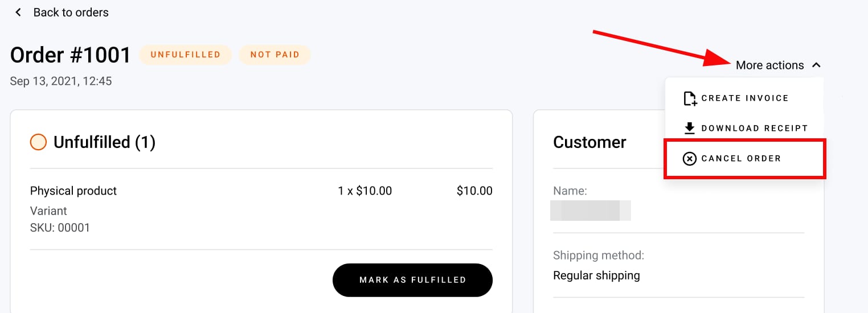Collapse the More actions chevron arrow
This screenshot has height=313, width=868.
click(x=816, y=65)
